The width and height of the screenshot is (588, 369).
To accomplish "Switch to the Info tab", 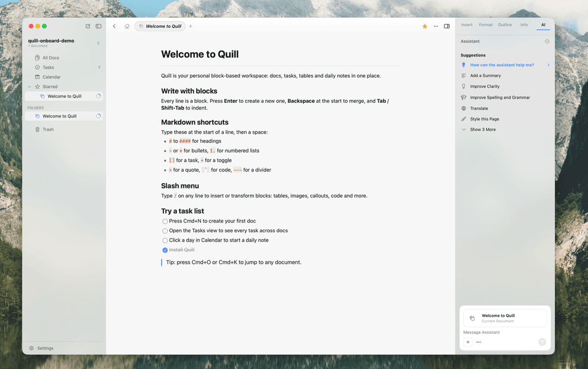I will click(x=524, y=24).
